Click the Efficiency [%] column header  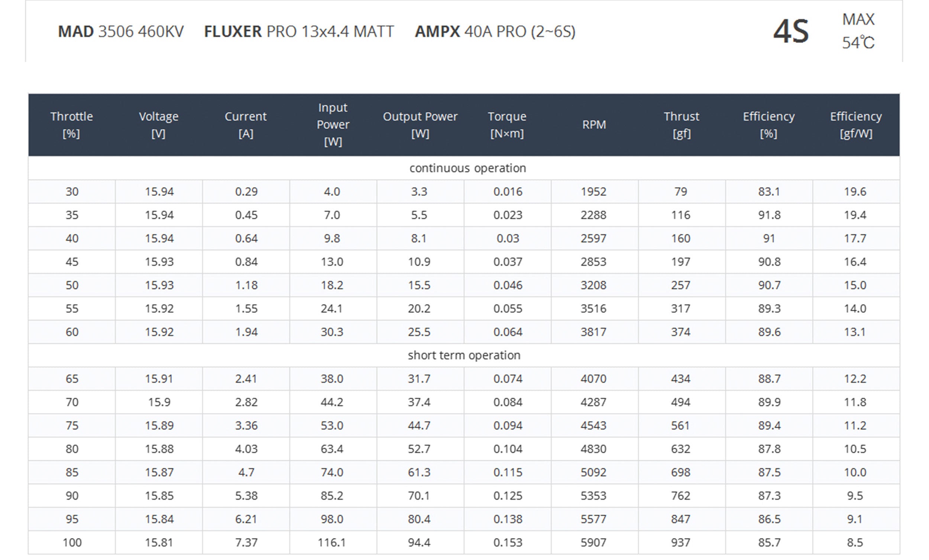pos(769,125)
